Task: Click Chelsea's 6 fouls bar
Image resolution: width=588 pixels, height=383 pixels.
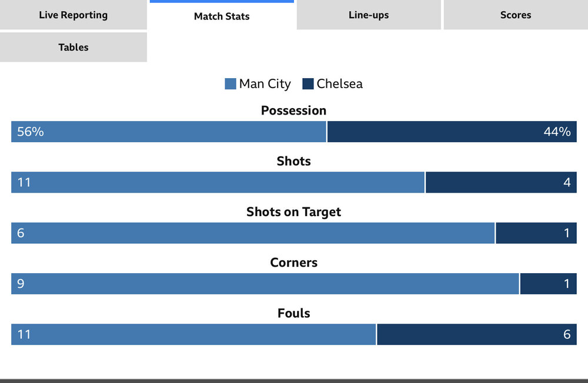Action: coord(477,334)
